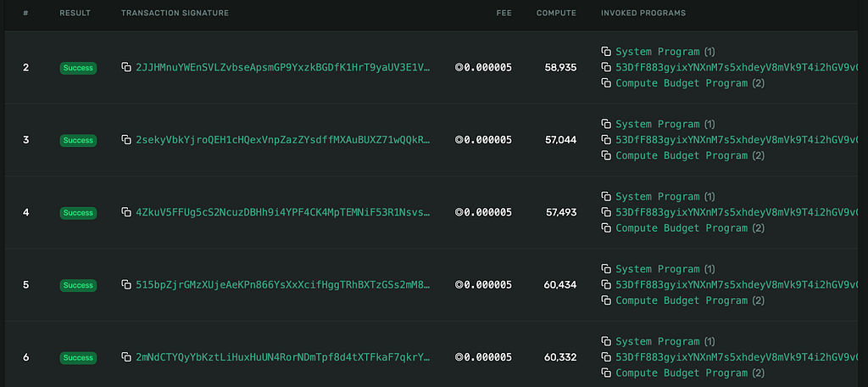Copy signature starting with 2sekyVbkYjroQEH1

tap(126, 140)
